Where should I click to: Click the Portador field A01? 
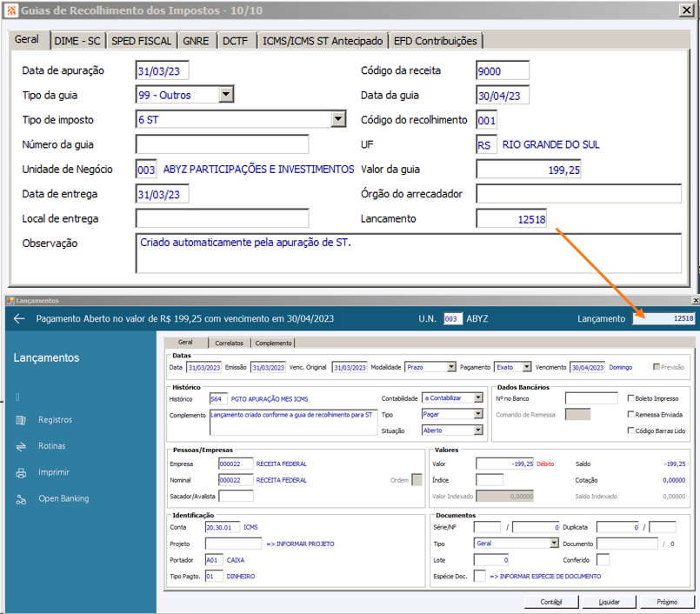[214, 559]
